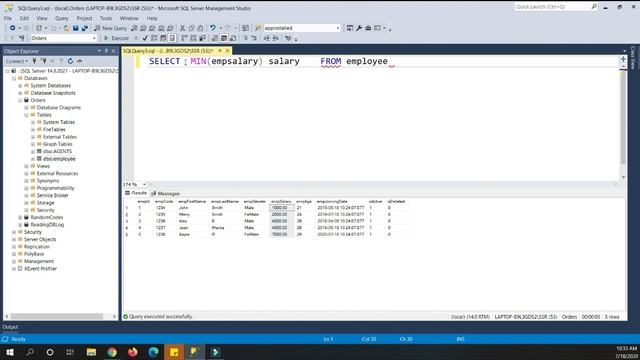The height and width of the screenshot is (360, 640).
Task: Click the Execute button
Action: click(x=116, y=38)
